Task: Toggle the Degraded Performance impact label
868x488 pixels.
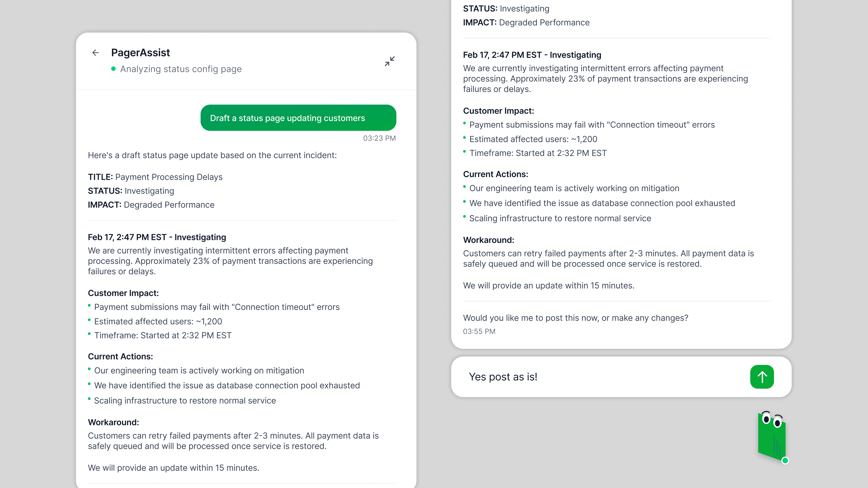Action: [x=169, y=204]
